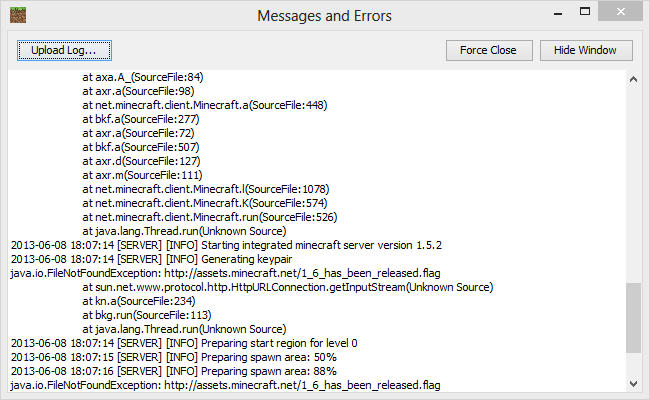Viewport: 650px width, 400px height.
Task: Click the vertical scrollbar thumb
Action: point(633,318)
